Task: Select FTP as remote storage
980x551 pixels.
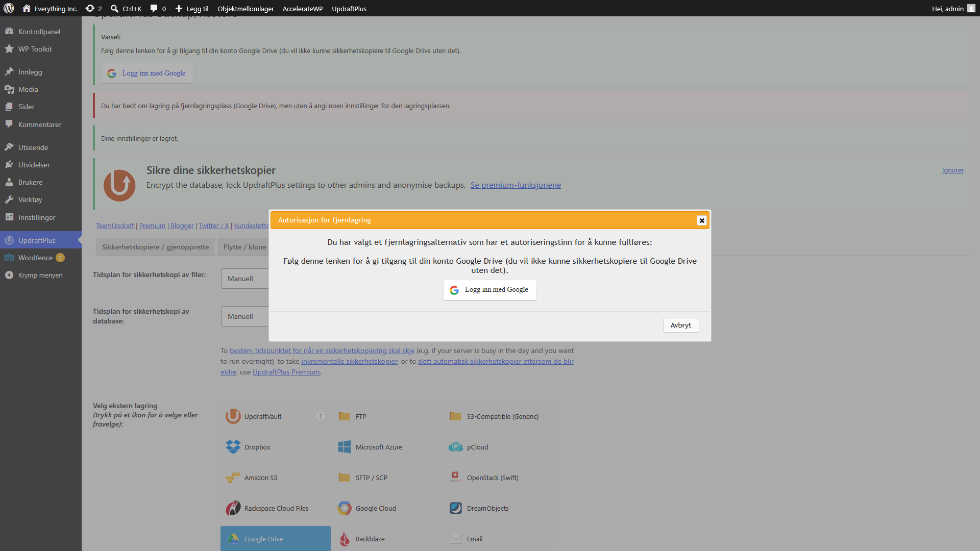Action: click(387, 416)
